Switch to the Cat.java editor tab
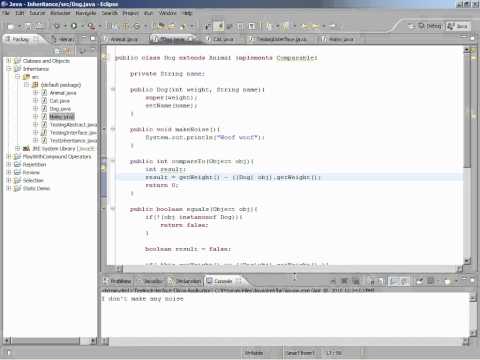The image size is (480, 360). (220, 39)
